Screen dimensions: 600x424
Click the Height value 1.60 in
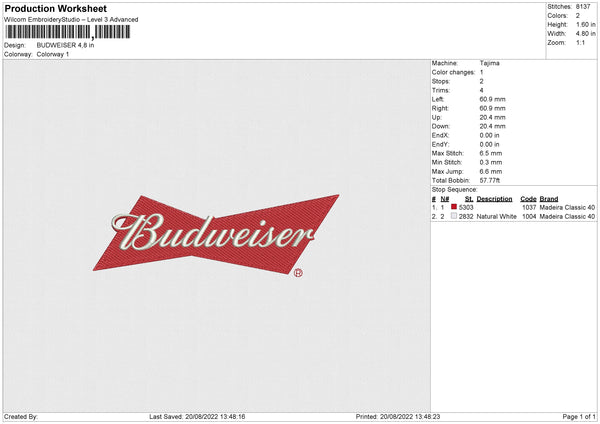(586, 24)
